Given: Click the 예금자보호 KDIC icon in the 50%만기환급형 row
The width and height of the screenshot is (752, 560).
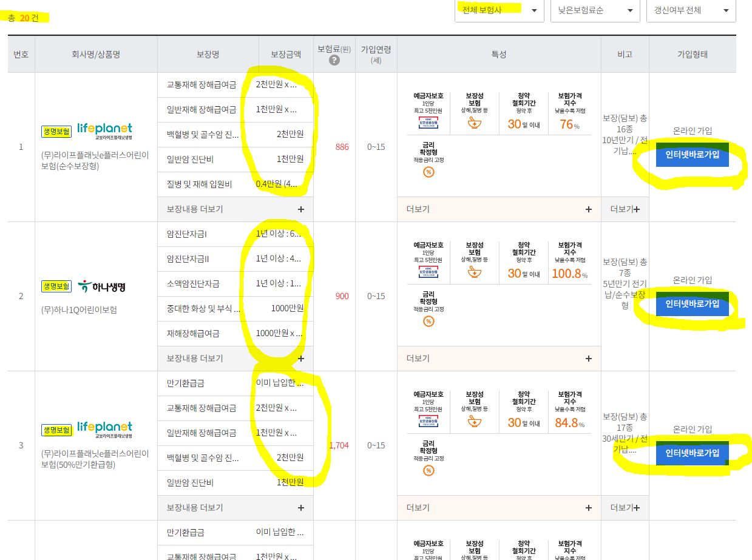Looking at the screenshot, I should pyautogui.click(x=428, y=422).
